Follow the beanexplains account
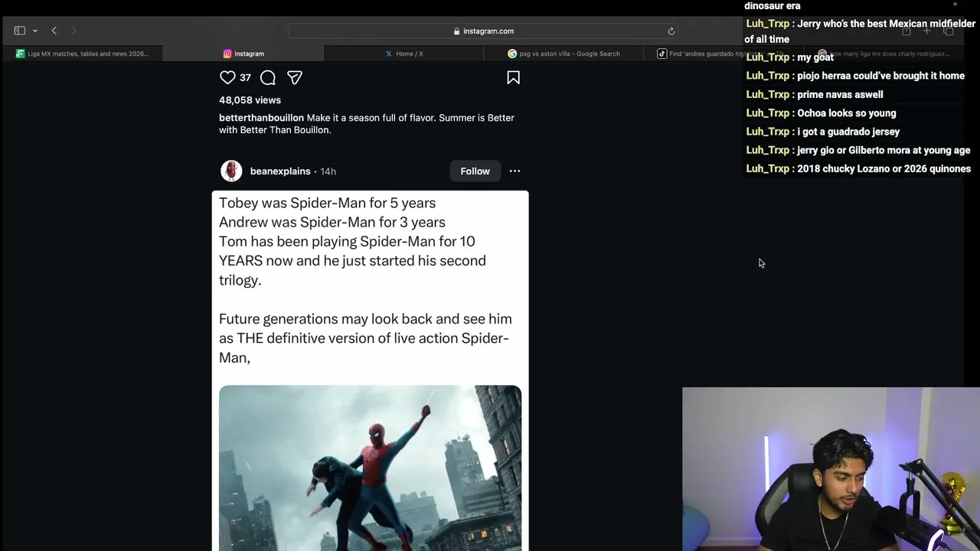This screenshot has width=980, height=551. (475, 171)
